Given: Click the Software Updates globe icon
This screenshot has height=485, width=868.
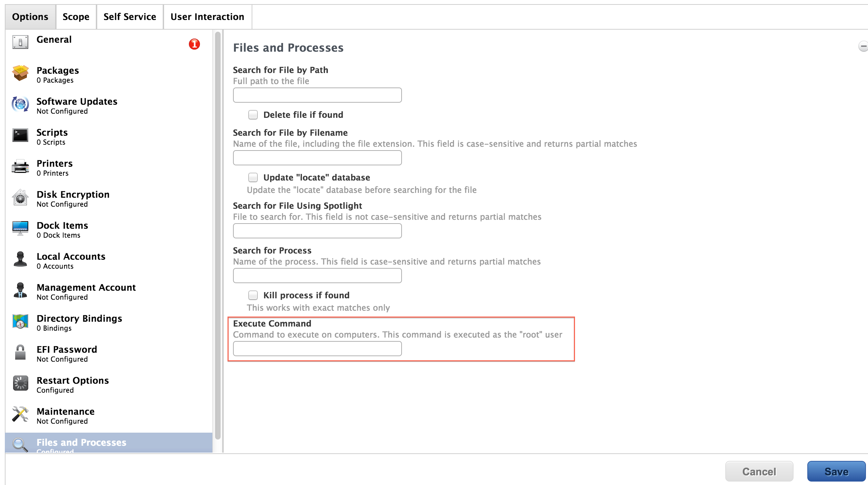Looking at the screenshot, I should click(x=20, y=104).
